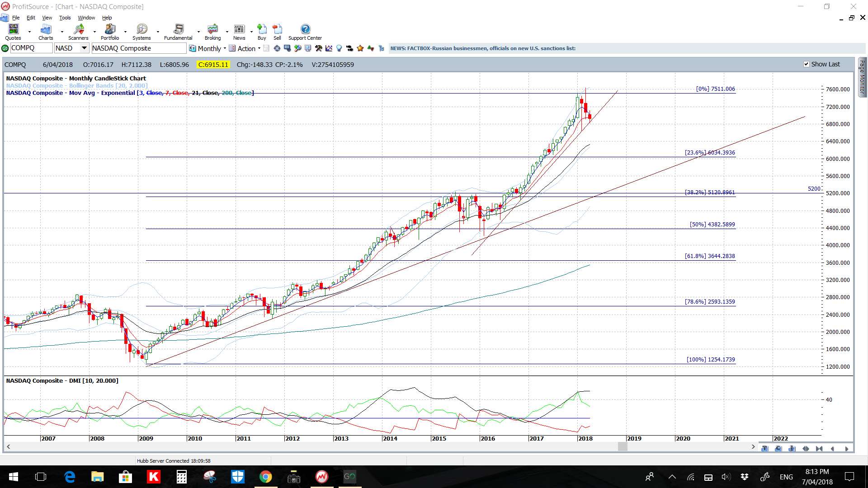Screen dimensions: 868x488
Task: Click the green and red arrows icon
Action: 371,48
